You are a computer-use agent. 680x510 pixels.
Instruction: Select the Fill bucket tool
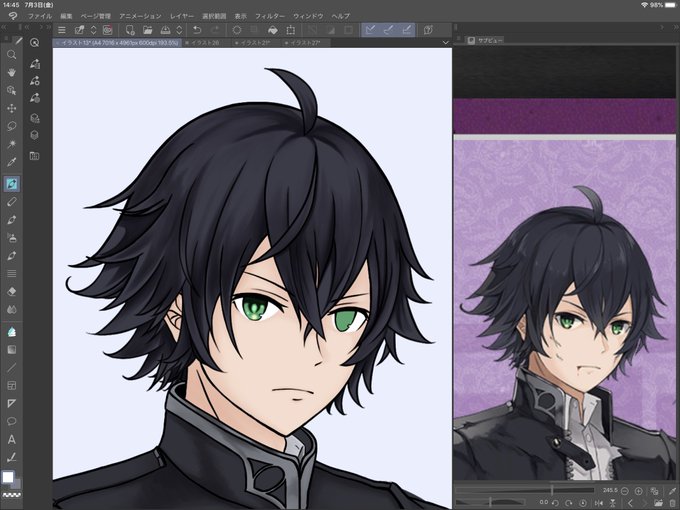pos(12,332)
